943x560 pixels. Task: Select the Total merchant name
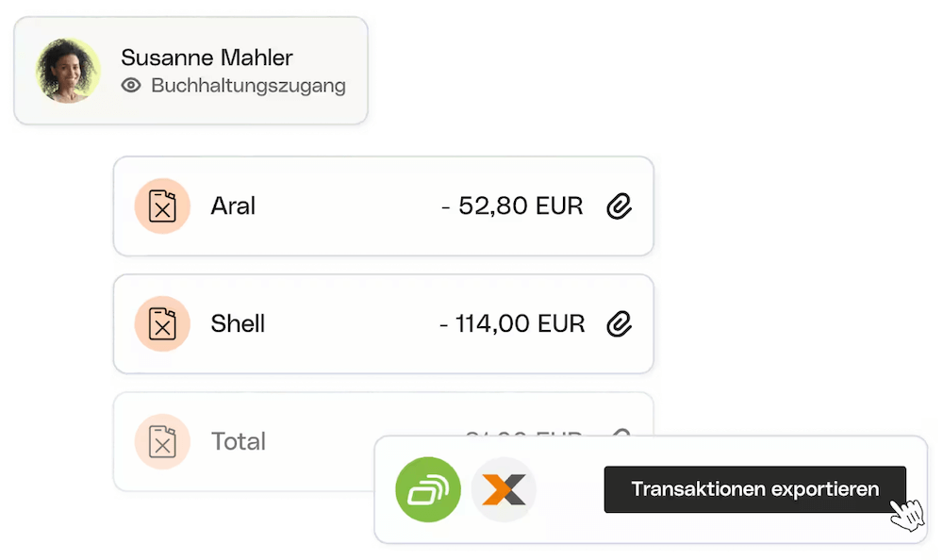[x=239, y=441]
